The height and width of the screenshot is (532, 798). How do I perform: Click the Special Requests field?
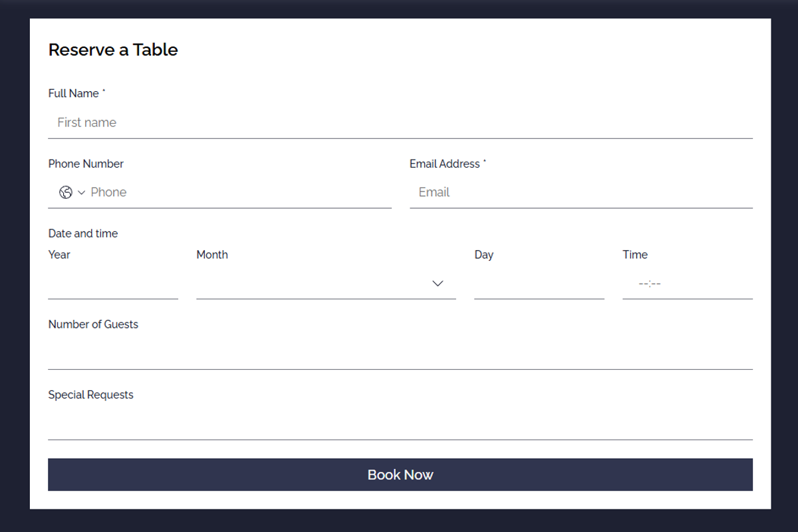pos(400,424)
